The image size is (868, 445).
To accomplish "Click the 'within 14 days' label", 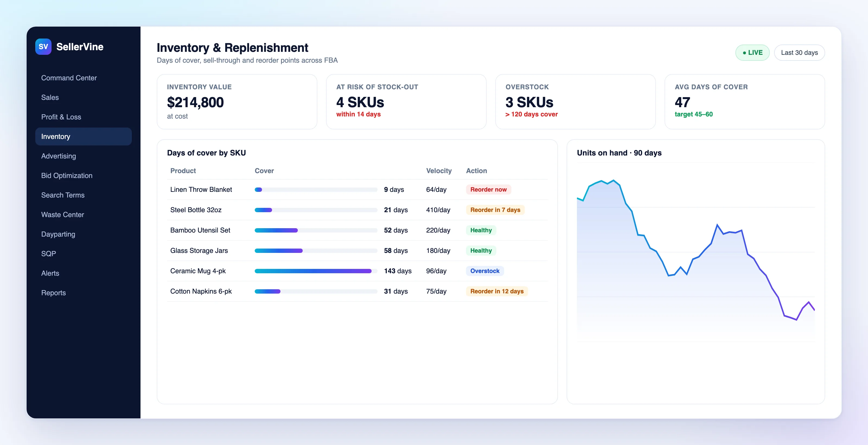I will [x=358, y=114].
